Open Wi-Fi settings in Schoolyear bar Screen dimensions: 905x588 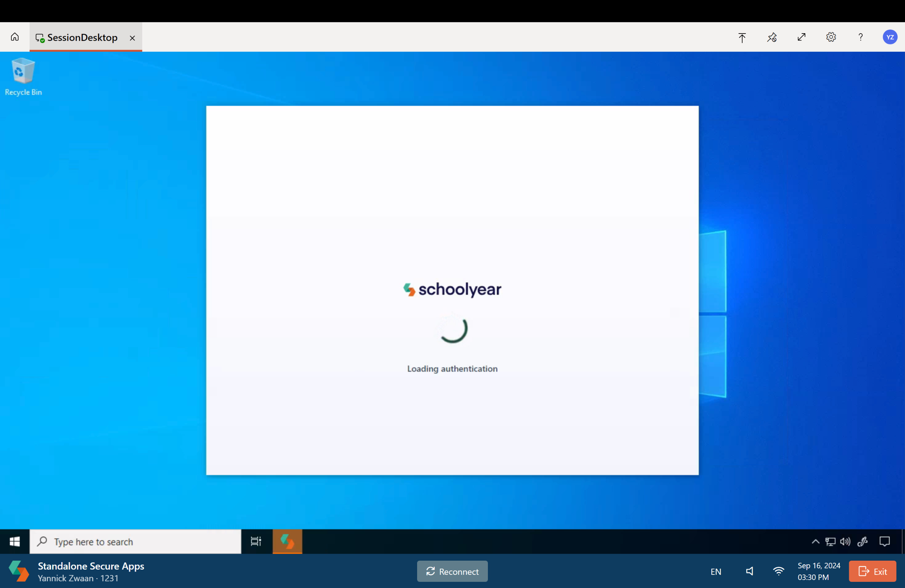tap(778, 571)
